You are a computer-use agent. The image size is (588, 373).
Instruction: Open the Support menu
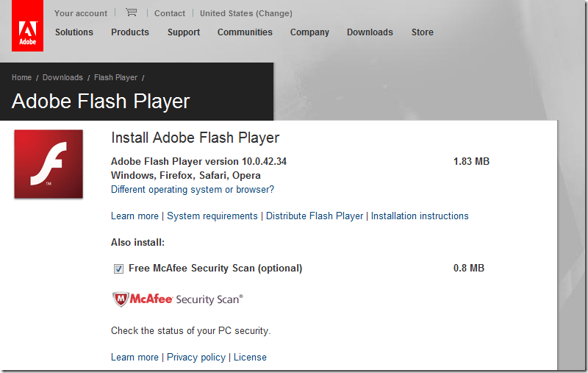(x=184, y=32)
